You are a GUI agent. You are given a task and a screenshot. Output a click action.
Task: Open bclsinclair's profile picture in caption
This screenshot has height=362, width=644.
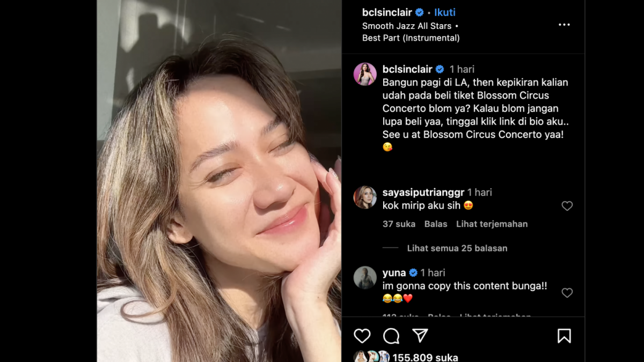pos(365,74)
